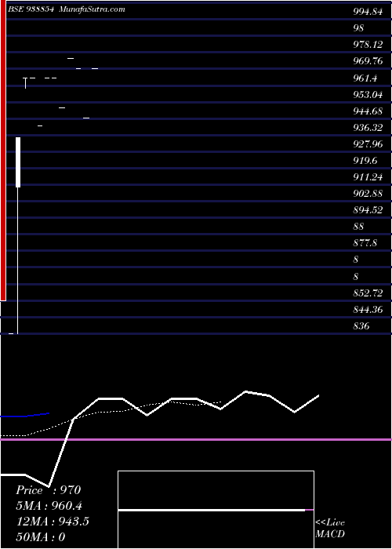Image resolution: width=392 pixels, height=549 pixels.
Task: Click the Price : 970 readout
Action: 49,490
